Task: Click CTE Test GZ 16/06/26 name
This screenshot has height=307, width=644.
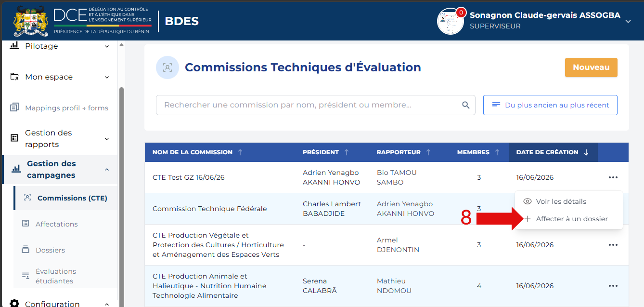Action: (189, 177)
